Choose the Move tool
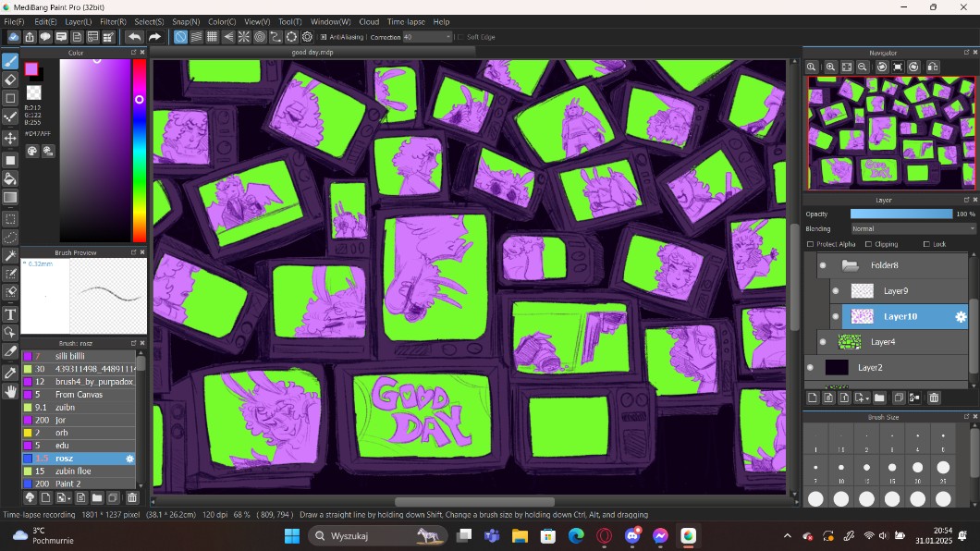980x551 pixels. pos(11,138)
